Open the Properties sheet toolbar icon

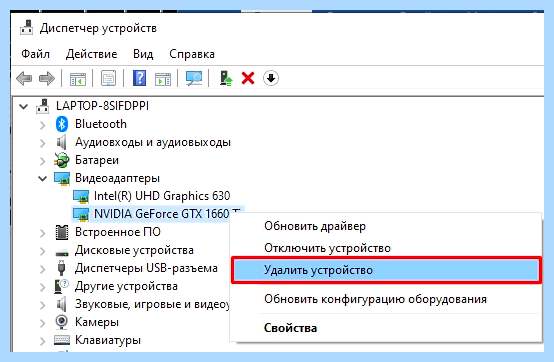108,78
